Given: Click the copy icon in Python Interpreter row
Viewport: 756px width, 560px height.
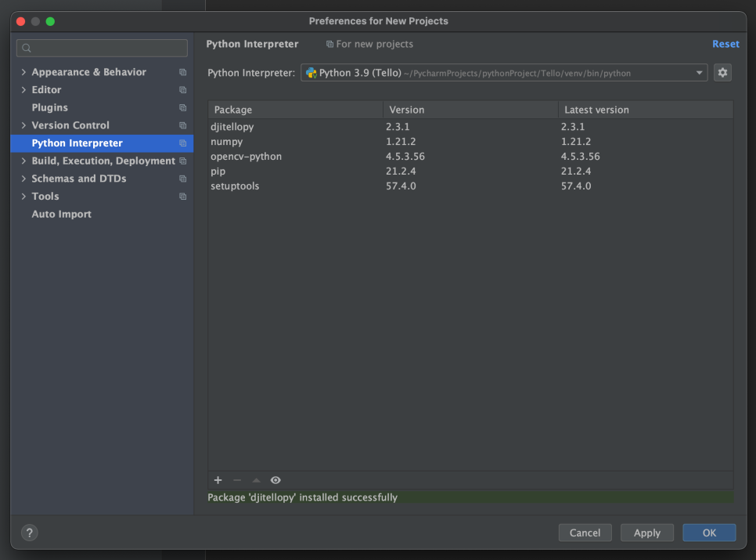Looking at the screenshot, I should (182, 143).
